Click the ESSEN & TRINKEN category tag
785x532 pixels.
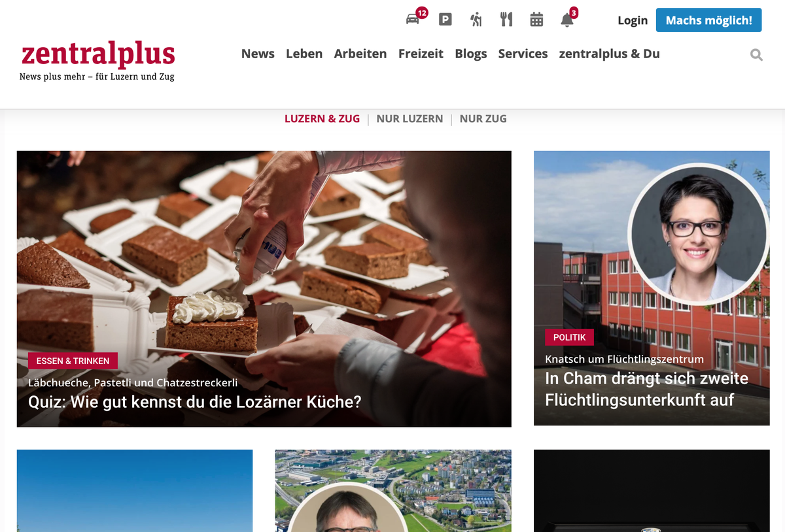coord(73,361)
